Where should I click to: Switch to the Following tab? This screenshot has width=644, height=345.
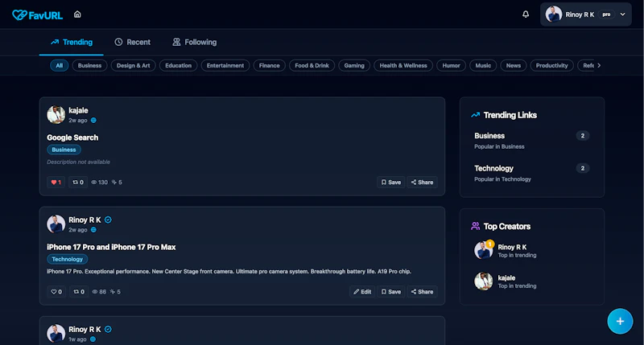(x=194, y=43)
